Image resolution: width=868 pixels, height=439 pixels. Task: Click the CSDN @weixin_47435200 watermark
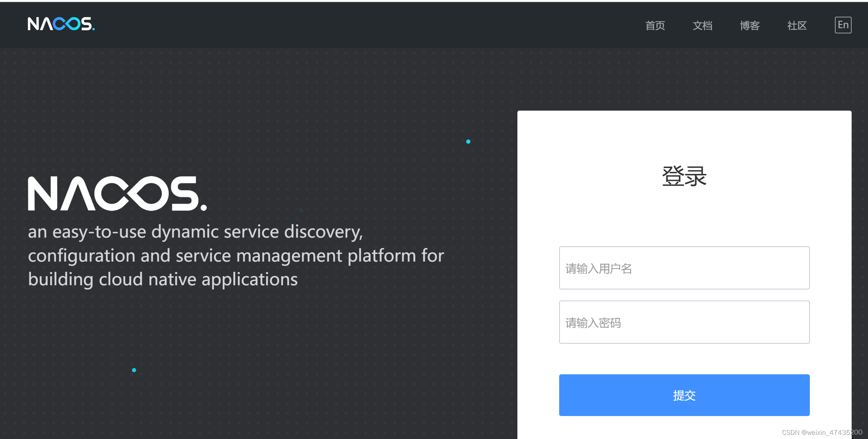click(x=822, y=432)
